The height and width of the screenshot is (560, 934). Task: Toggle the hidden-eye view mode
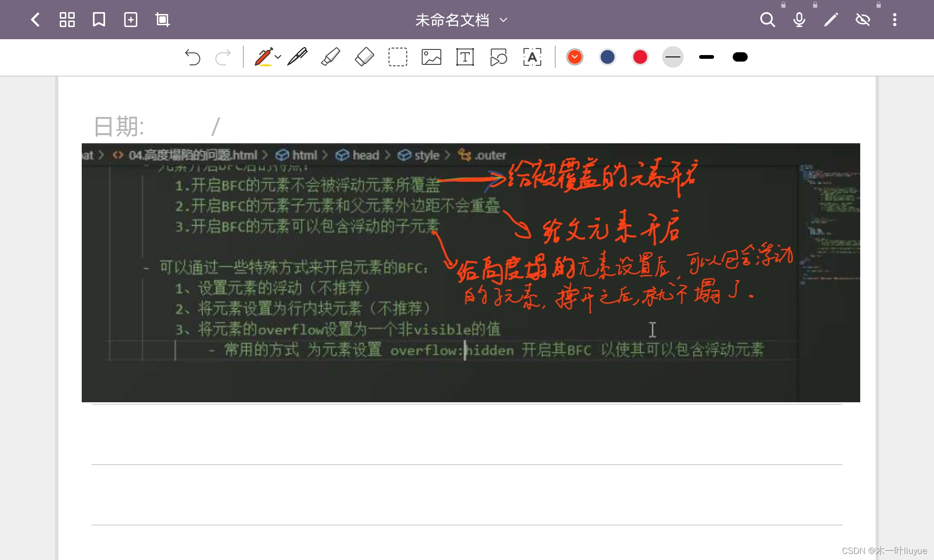[x=863, y=20]
